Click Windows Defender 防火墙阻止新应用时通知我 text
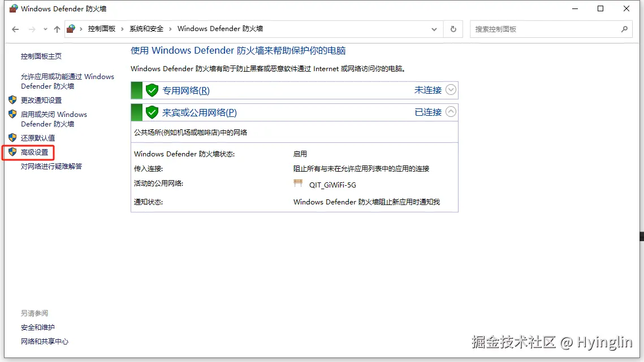The width and height of the screenshot is (644, 362). click(366, 202)
